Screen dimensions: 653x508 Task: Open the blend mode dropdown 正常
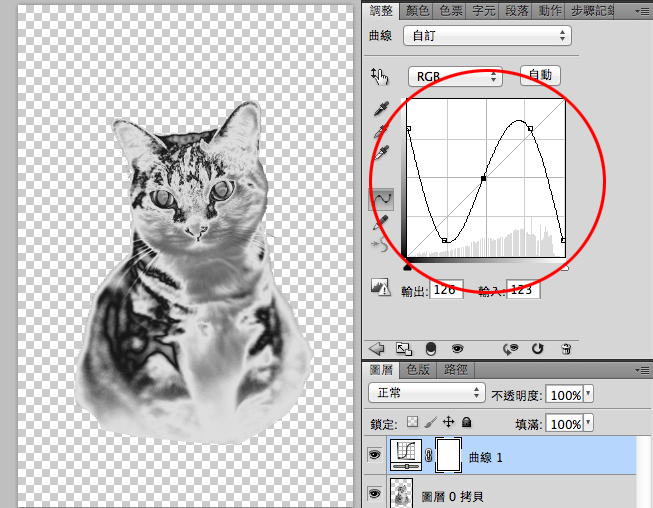426,393
